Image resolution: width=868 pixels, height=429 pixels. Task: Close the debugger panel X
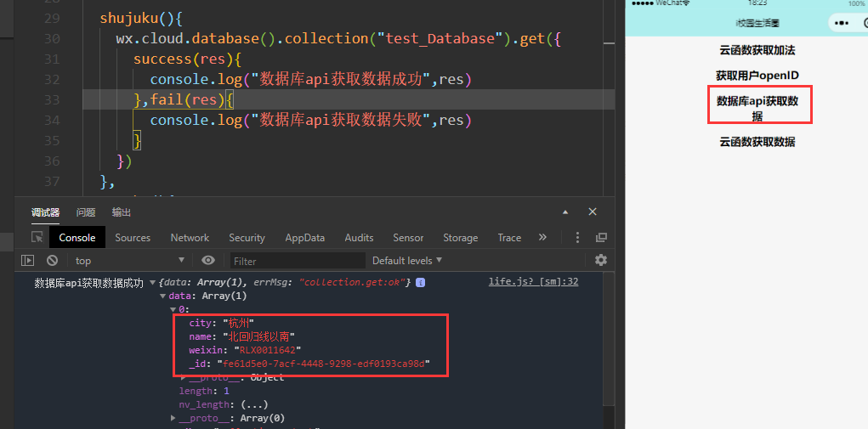[593, 212]
